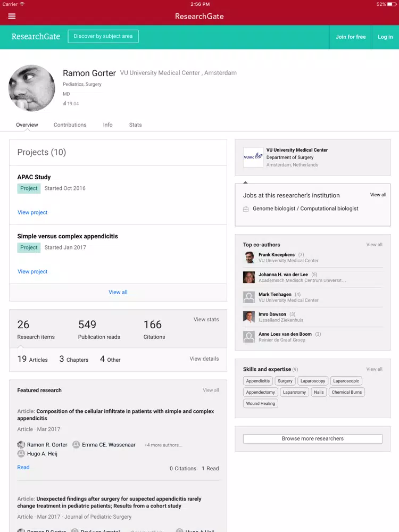Viewport: 399px width, 532px height.
Task: Click View project under APAC Study
Action: tap(32, 212)
